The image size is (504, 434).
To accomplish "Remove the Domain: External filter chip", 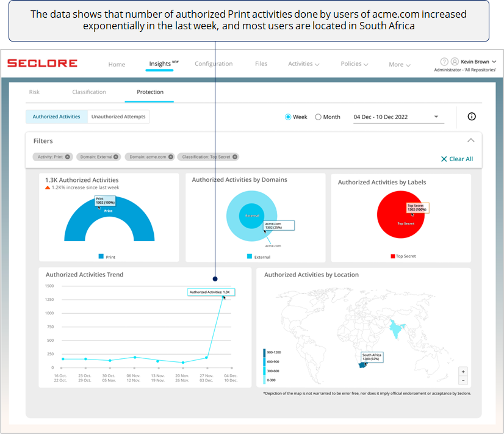I will [116, 157].
